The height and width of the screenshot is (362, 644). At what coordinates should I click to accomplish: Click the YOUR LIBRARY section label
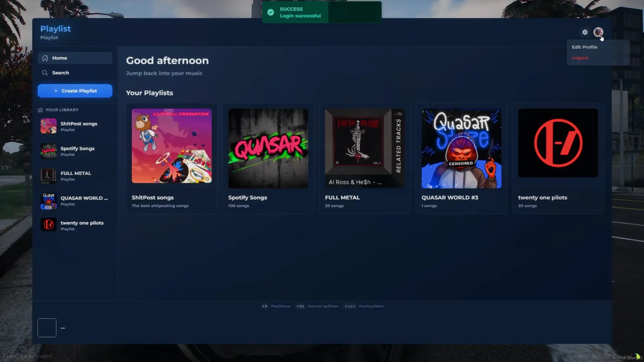coord(62,110)
